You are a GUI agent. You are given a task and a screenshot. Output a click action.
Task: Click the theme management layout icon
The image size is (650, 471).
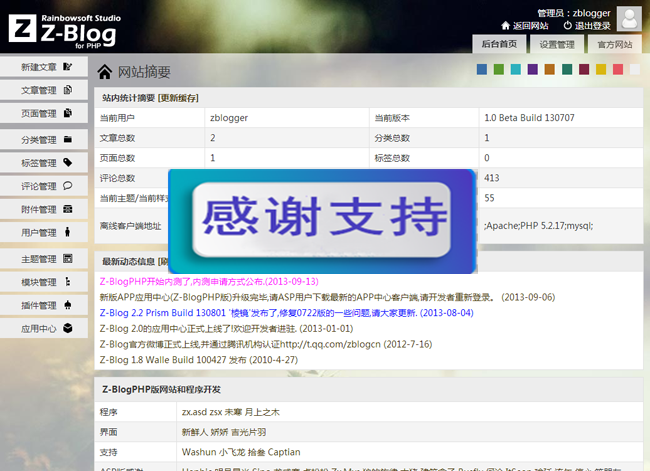coord(68,259)
